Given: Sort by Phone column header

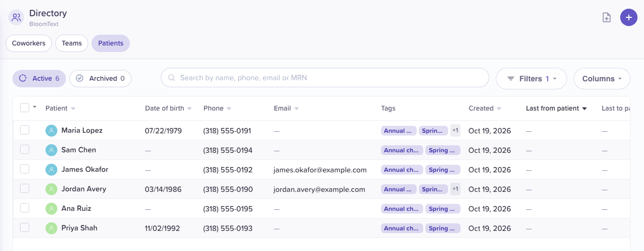Looking at the screenshot, I should [217, 108].
